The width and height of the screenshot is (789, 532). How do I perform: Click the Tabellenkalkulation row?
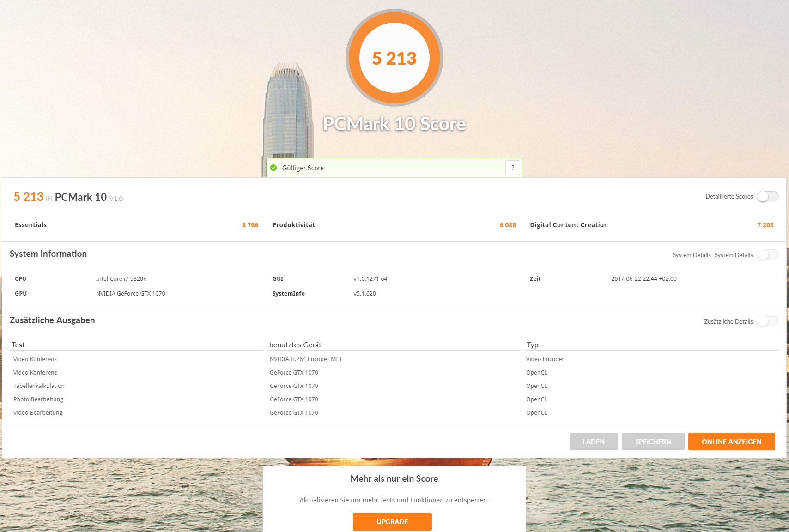pos(394,386)
